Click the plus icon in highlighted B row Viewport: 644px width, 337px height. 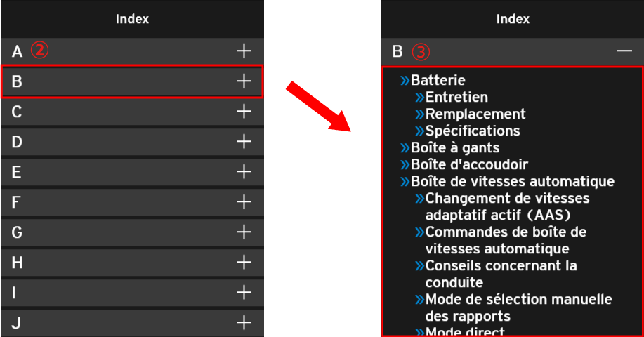pos(244,81)
